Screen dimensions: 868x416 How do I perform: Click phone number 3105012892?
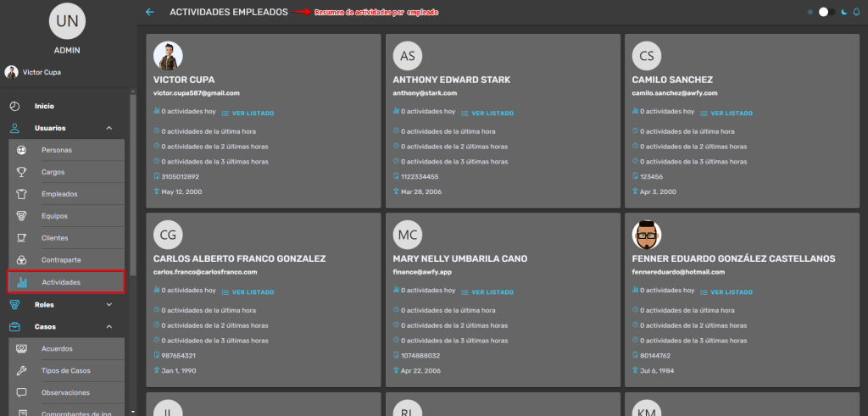pyautogui.click(x=180, y=177)
